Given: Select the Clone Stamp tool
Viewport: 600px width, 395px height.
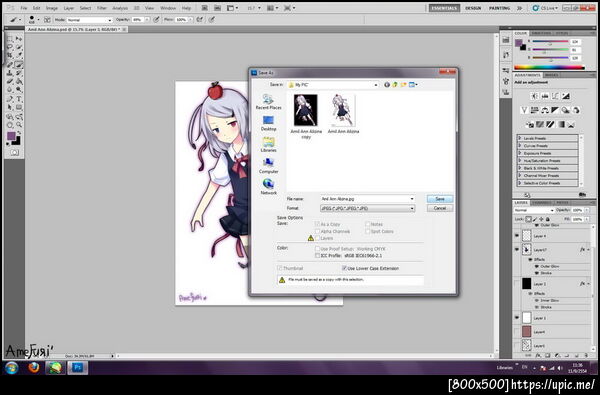Looking at the screenshot, I should [x=10, y=73].
